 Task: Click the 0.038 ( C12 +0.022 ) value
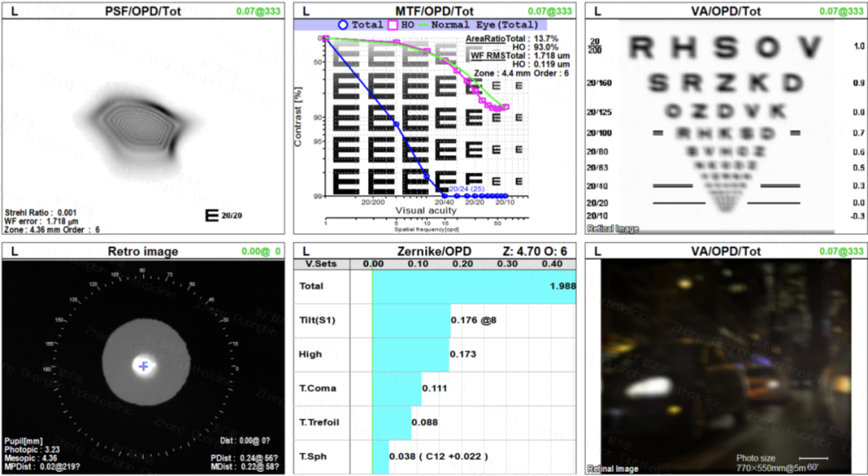pos(439,457)
